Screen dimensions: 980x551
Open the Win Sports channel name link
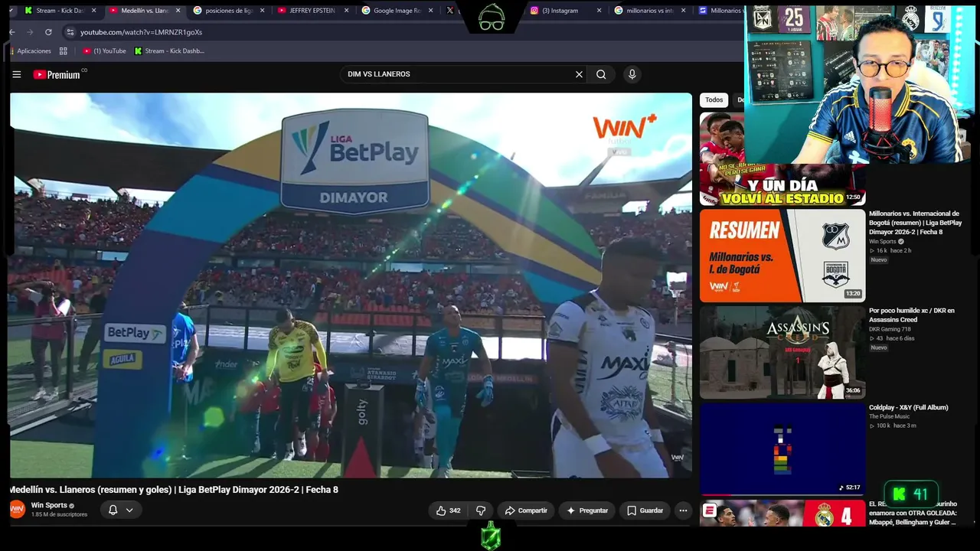[x=49, y=505]
